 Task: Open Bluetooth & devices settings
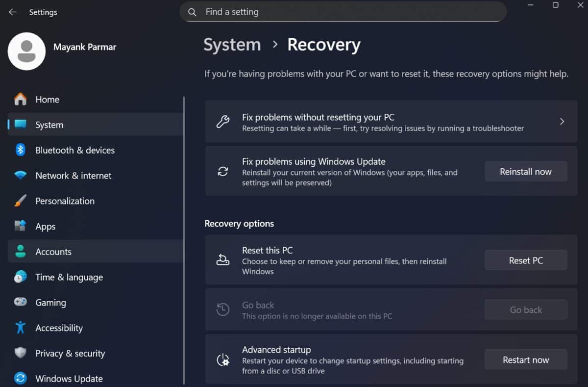(x=96, y=150)
